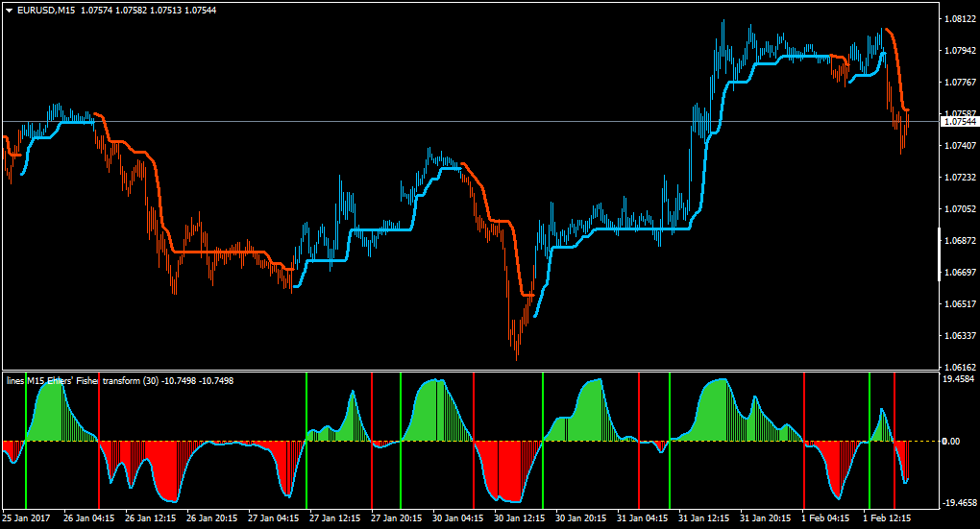Click the 26 Jan 04:15 time axis label
The height and width of the screenshot is (529, 980).
point(88,518)
